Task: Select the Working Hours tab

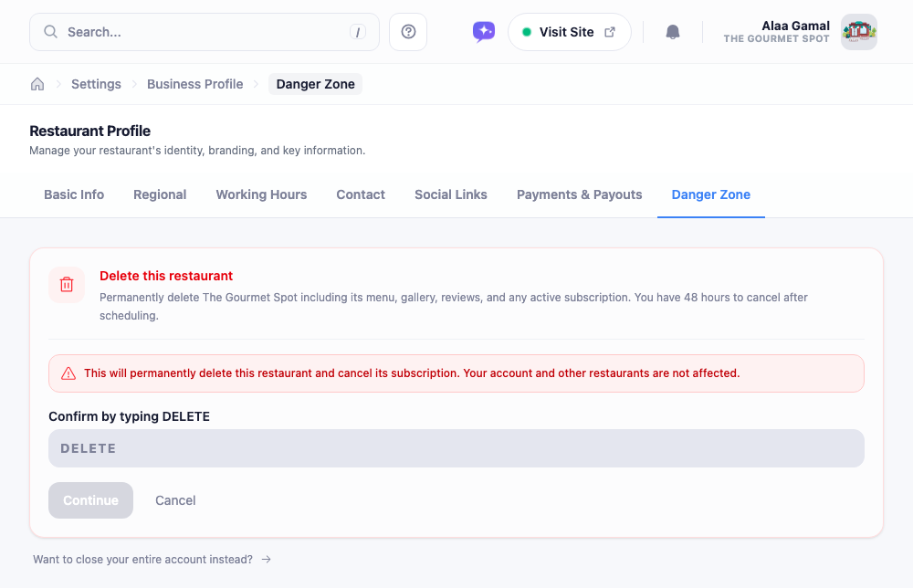Action: pos(261,194)
